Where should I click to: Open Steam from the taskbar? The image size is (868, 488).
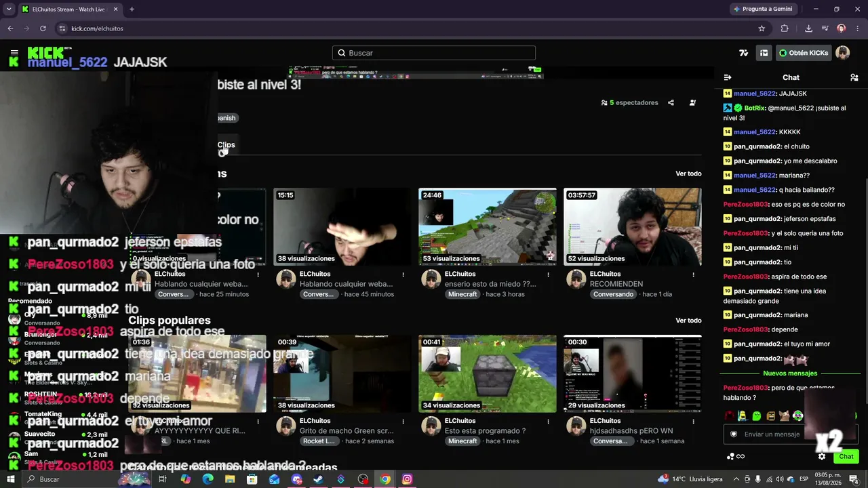point(319,479)
